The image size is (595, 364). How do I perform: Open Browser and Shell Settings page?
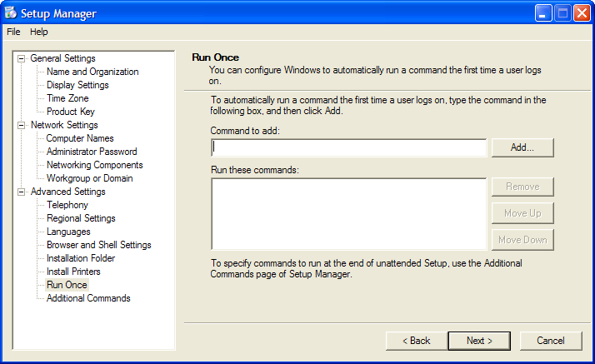[99, 245]
